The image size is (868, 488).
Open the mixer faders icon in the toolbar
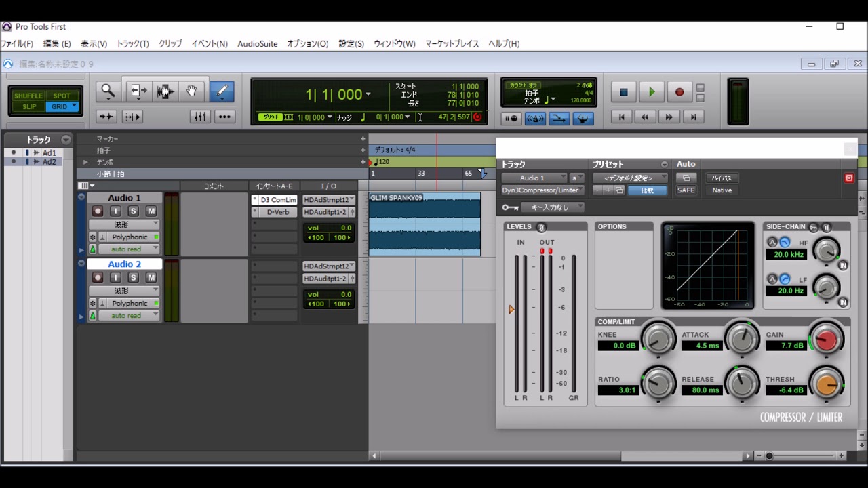tap(200, 117)
